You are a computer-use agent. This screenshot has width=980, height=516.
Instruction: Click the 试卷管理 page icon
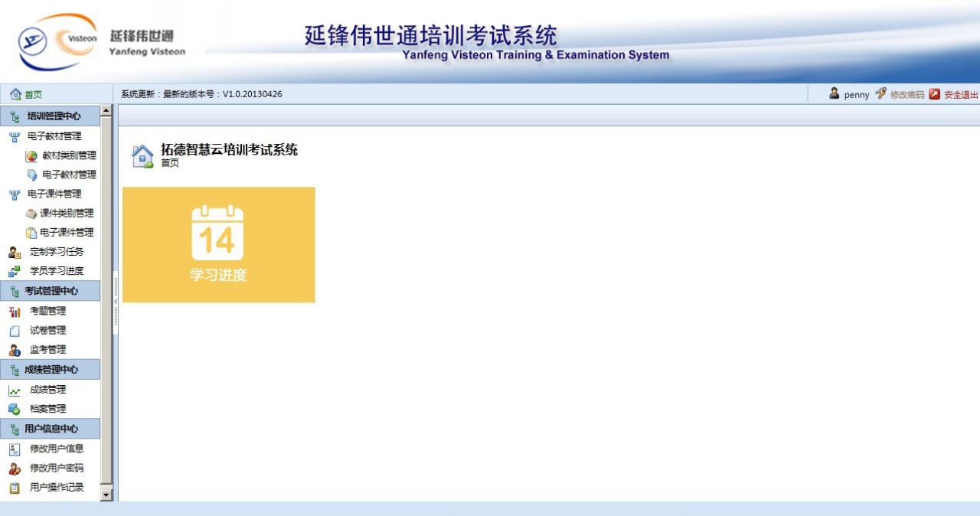click(15, 331)
